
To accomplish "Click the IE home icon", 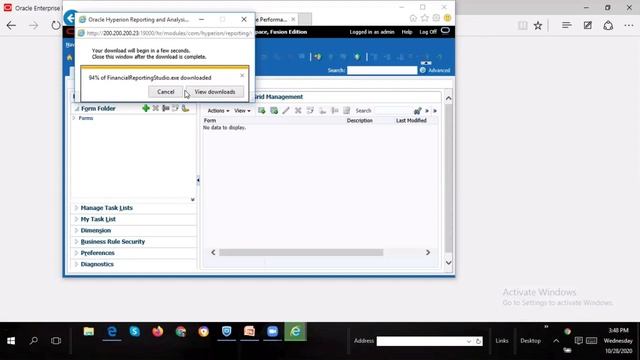I will pyautogui.click(x=413, y=18).
